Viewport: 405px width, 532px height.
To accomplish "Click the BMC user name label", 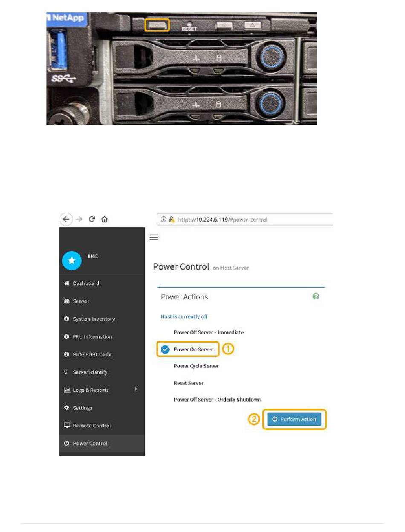I will coord(93,257).
